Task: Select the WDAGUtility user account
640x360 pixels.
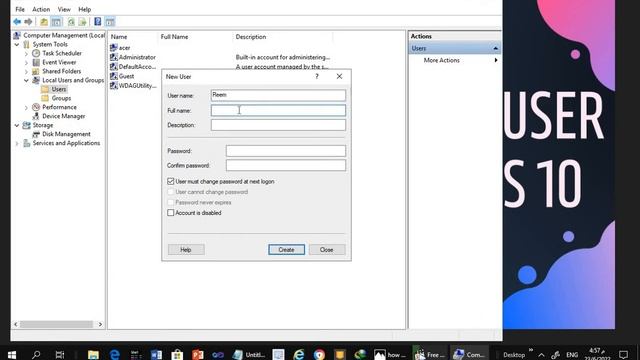Action: (x=133, y=85)
